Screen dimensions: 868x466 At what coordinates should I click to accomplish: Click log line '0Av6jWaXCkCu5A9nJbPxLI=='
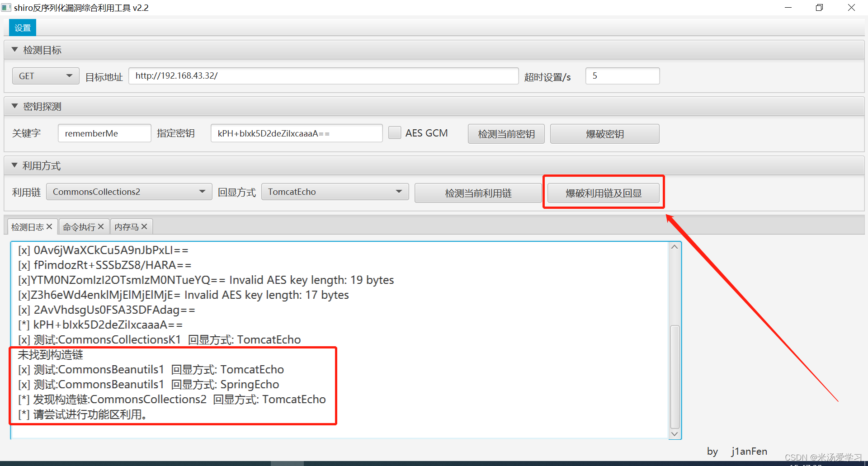pos(103,250)
